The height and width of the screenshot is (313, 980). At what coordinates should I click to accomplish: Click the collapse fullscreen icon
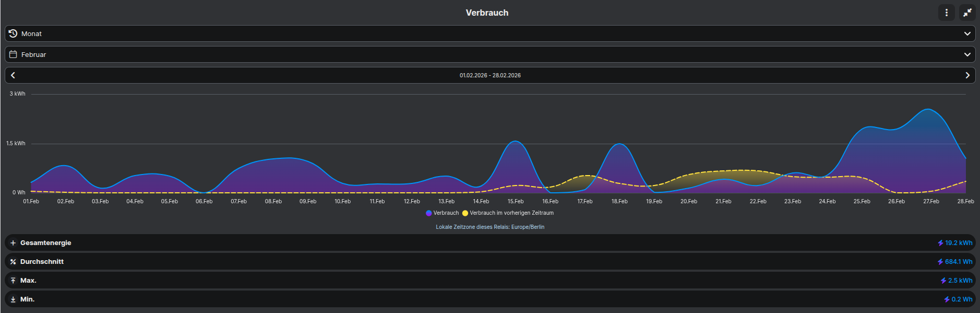tap(967, 13)
